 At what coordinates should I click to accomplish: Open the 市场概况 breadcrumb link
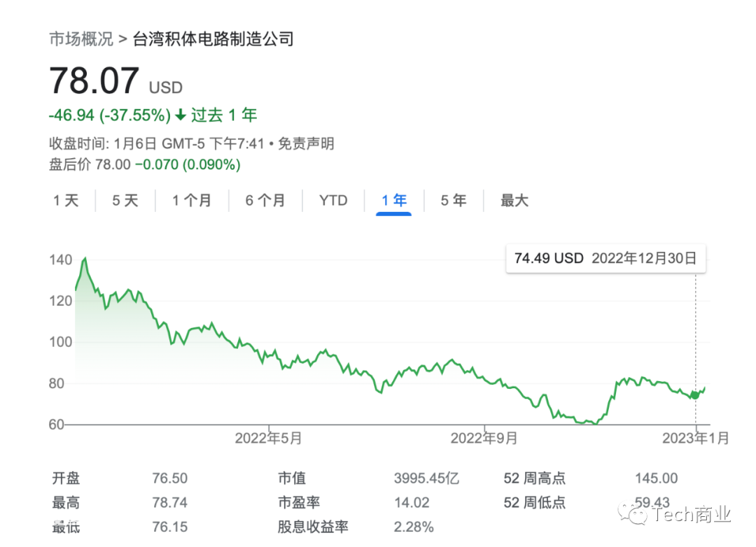coord(81,39)
